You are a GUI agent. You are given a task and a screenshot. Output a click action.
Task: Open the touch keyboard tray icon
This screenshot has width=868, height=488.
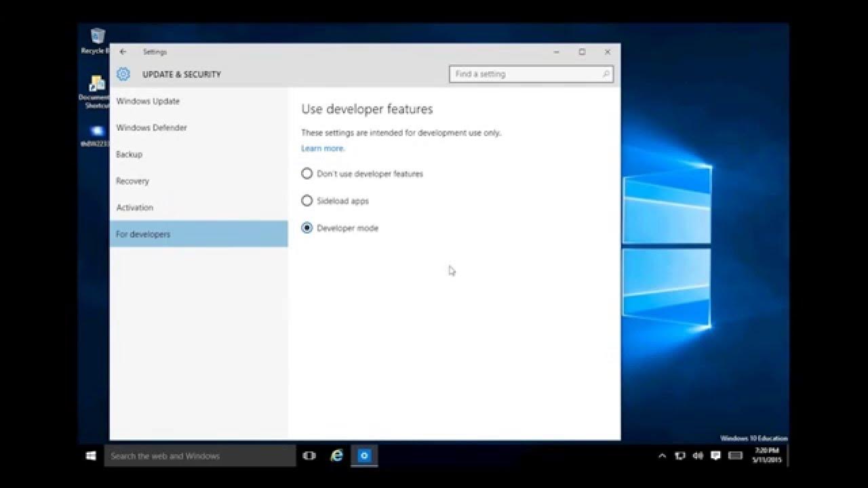pyautogui.click(x=735, y=456)
